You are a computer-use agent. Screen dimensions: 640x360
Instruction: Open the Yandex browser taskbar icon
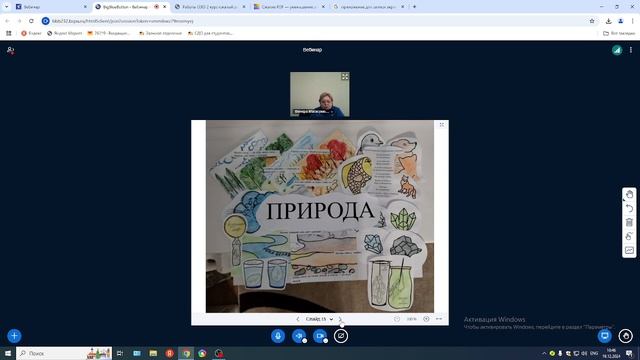[x=170, y=353]
